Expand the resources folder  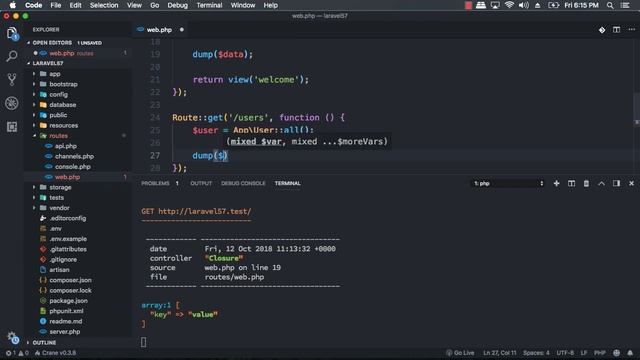pos(63,125)
